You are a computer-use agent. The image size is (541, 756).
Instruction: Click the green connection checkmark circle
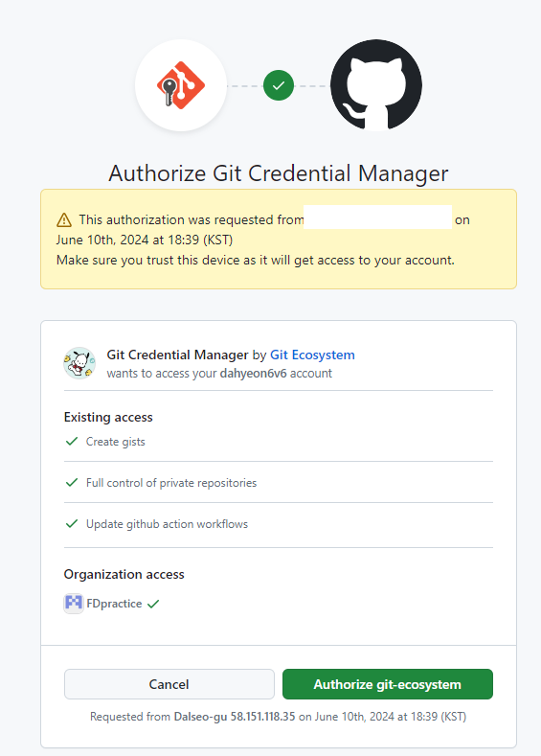(279, 85)
